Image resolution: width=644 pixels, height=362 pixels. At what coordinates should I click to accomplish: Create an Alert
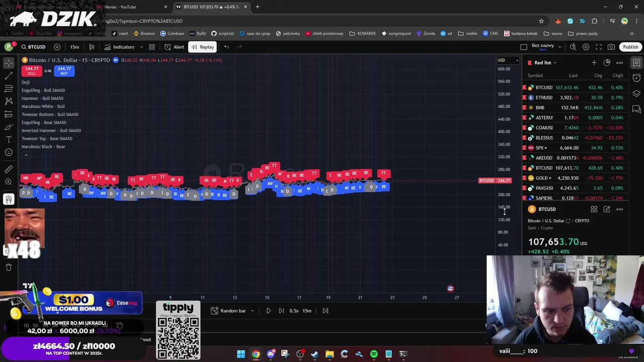click(174, 47)
